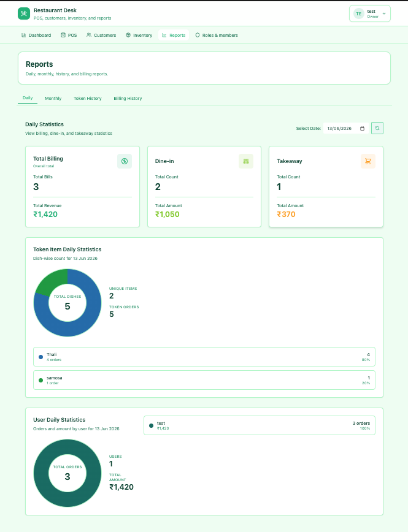Image resolution: width=408 pixels, height=532 pixels.
Task: Click the Select Date input field
Action: [346, 128]
